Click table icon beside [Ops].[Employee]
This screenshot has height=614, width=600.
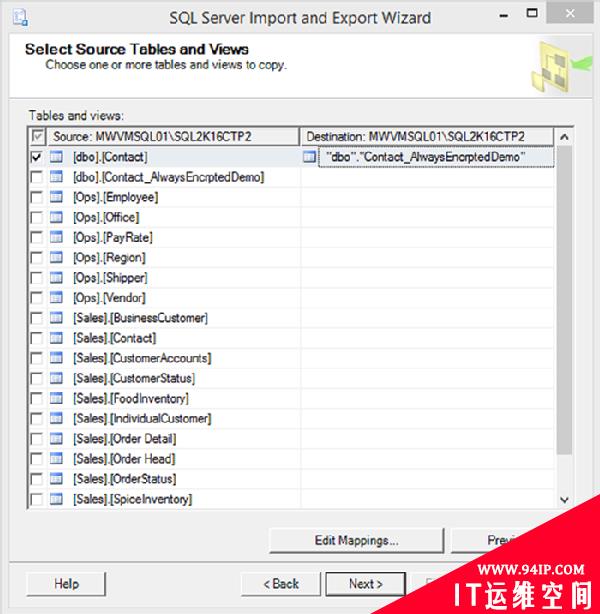tap(56, 197)
